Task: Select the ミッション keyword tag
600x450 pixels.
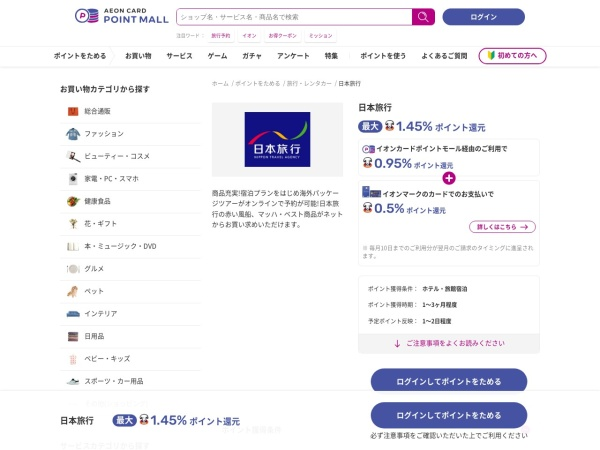Action: 321,36
